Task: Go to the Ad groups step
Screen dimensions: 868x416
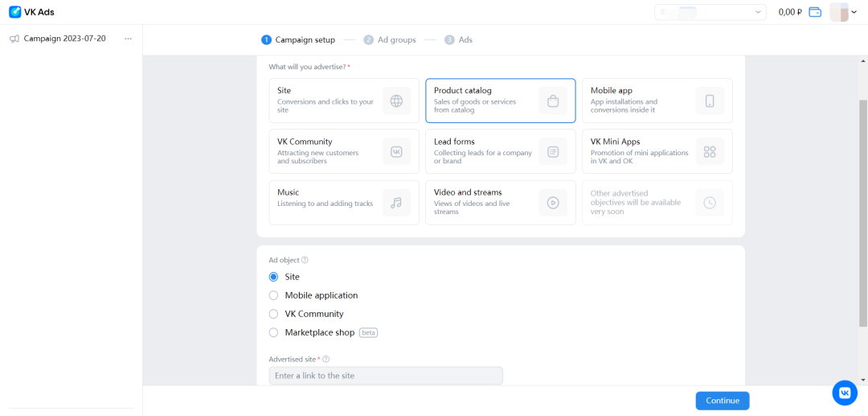Action: point(390,40)
